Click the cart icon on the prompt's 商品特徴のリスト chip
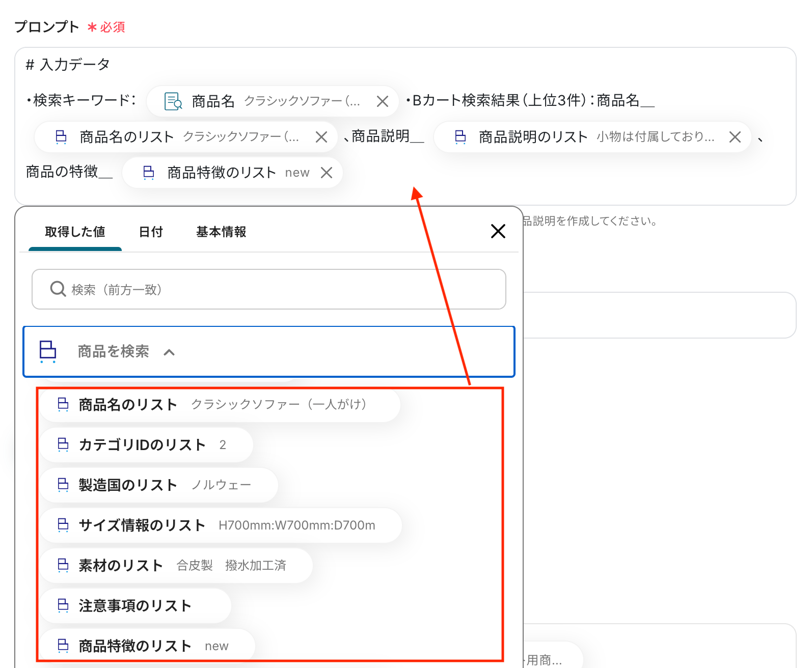The height and width of the screenshot is (668, 812). point(149,173)
